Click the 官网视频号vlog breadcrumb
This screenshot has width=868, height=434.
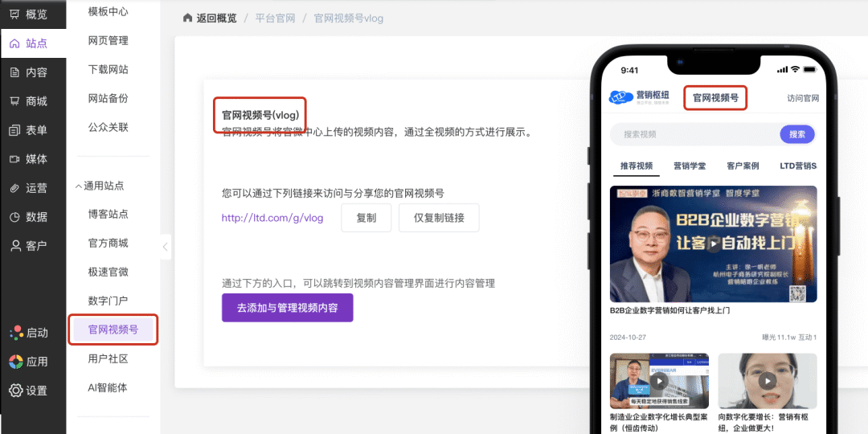pos(349,18)
